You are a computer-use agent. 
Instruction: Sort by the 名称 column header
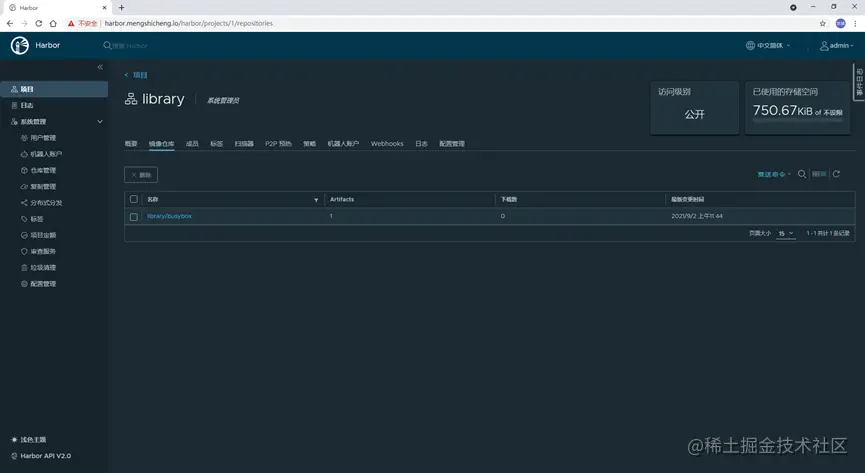point(153,199)
